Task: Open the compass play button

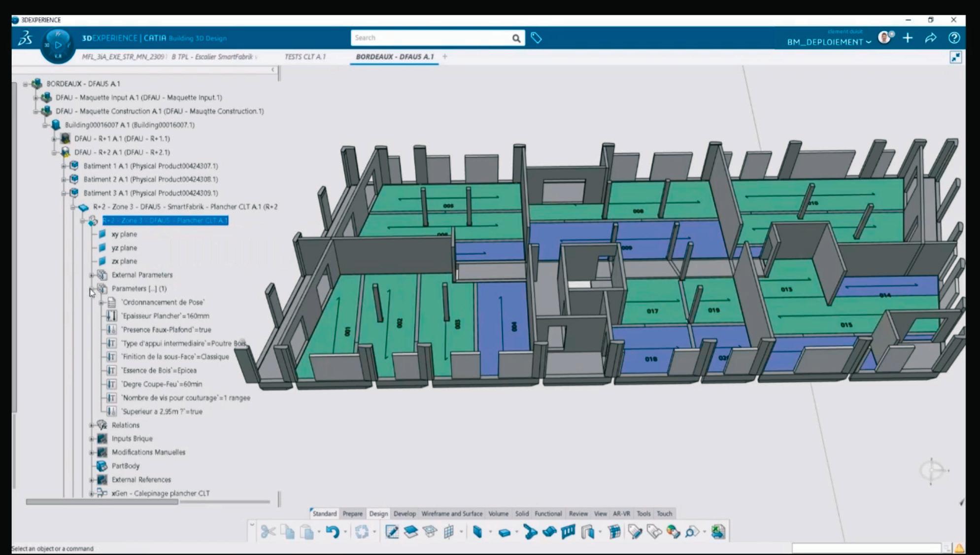Action: [x=58, y=45]
